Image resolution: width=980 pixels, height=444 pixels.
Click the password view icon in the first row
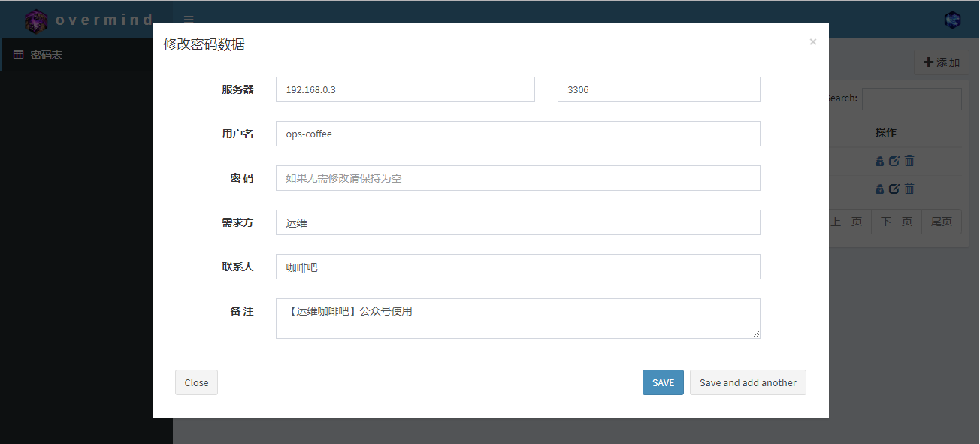click(x=879, y=160)
